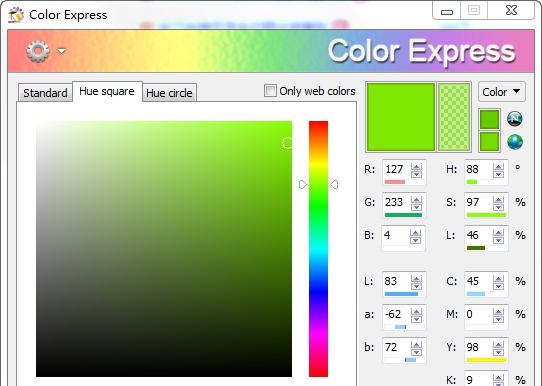This screenshot has width=542, height=386.
Task: Increase the Y yellow percentage
Action: (498, 344)
